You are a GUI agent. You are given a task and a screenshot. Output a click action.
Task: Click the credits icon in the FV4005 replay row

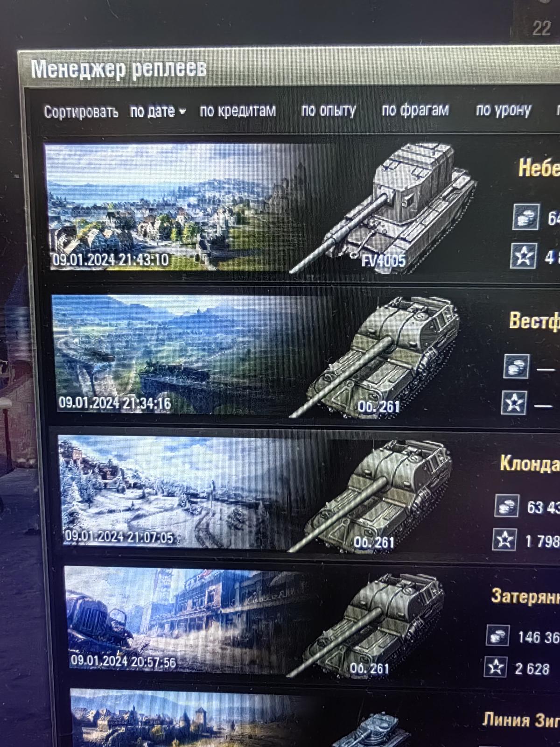(525, 216)
